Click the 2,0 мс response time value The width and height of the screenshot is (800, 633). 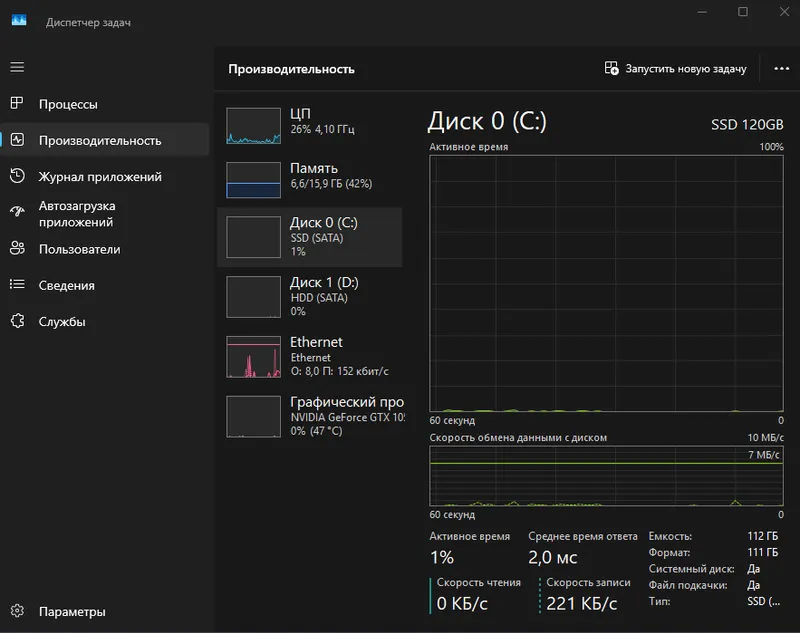(553, 557)
